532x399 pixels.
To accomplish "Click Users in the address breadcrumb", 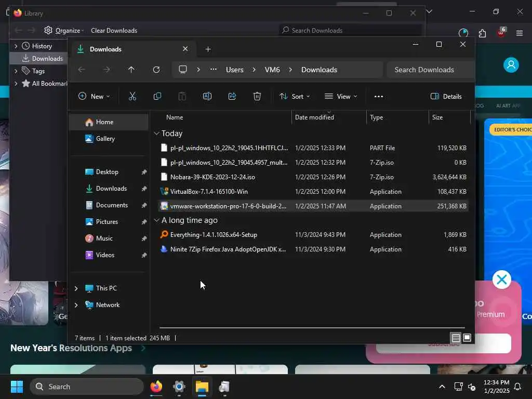I will pyautogui.click(x=234, y=70).
